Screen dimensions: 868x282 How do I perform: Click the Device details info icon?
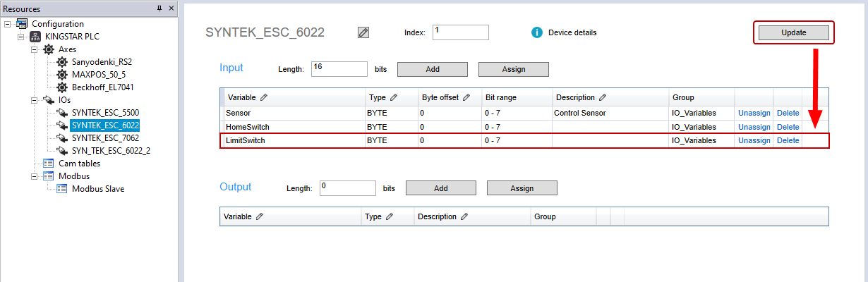click(x=536, y=32)
